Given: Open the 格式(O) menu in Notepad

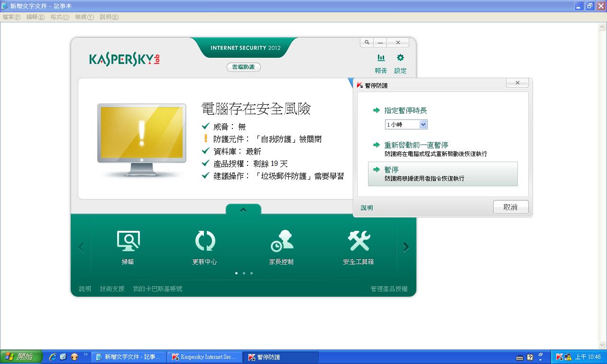Looking at the screenshot, I should 60,17.
